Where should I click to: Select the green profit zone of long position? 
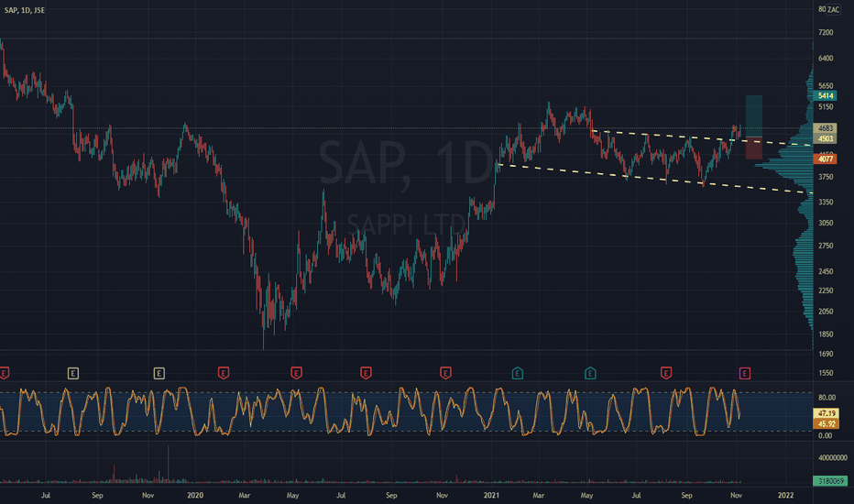754,116
